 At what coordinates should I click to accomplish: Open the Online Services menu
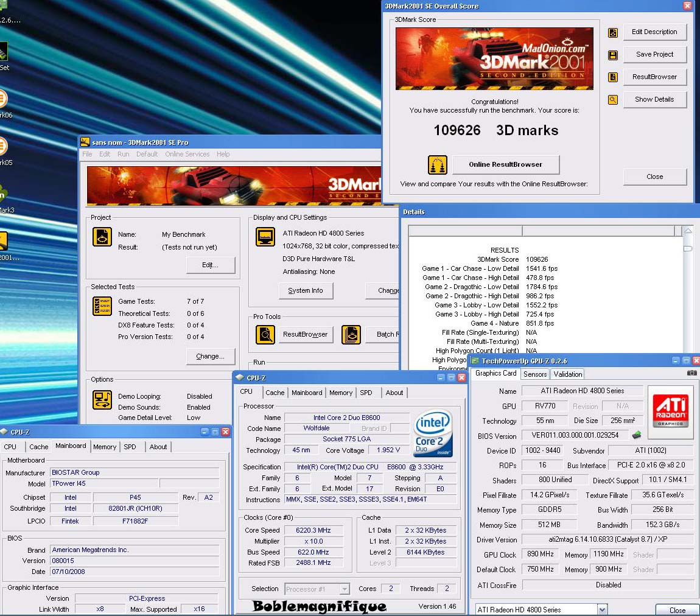click(x=187, y=154)
